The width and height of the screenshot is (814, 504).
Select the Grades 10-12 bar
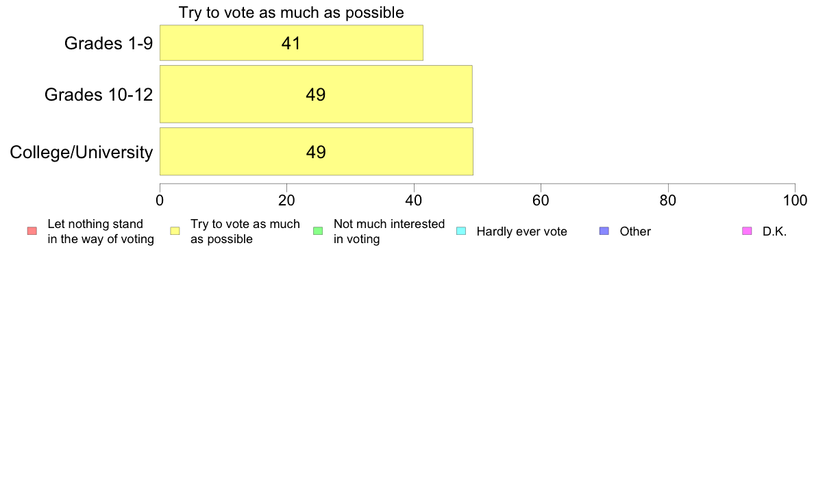pos(316,94)
